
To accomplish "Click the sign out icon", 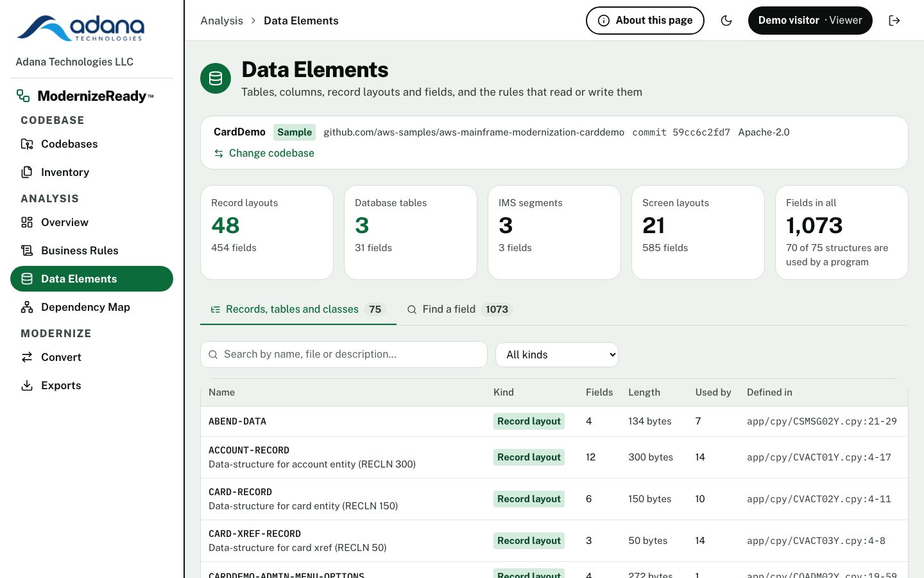I will [894, 21].
